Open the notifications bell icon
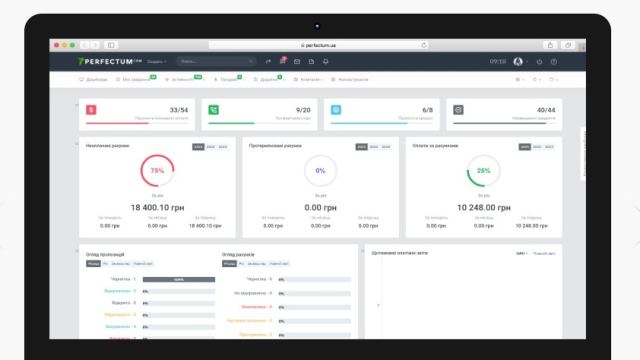Image resolution: width=640 pixels, height=360 pixels. pos(326,62)
